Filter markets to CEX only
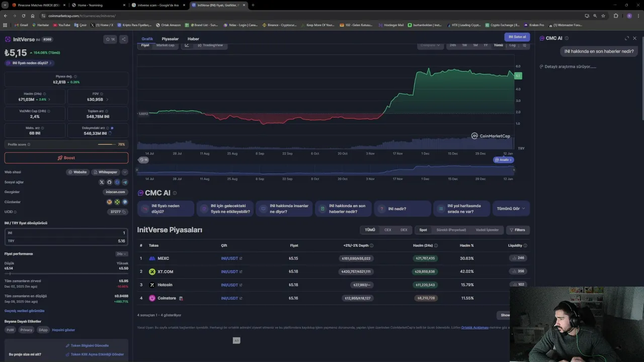 point(387,230)
